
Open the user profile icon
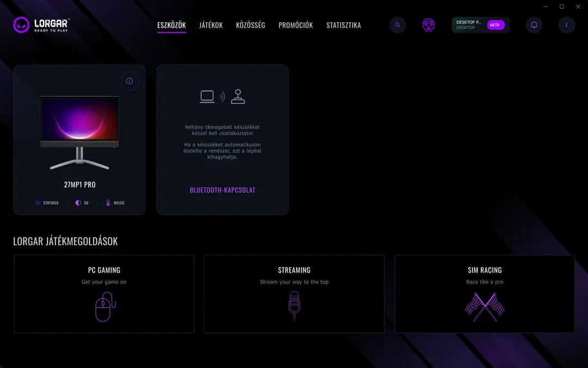click(567, 25)
